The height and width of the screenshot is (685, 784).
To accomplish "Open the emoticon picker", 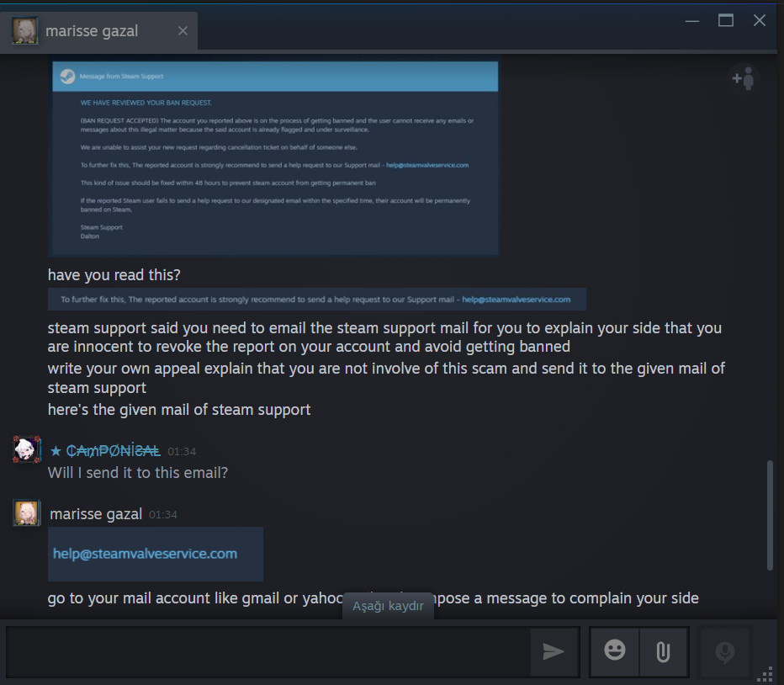I will (615, 651).
